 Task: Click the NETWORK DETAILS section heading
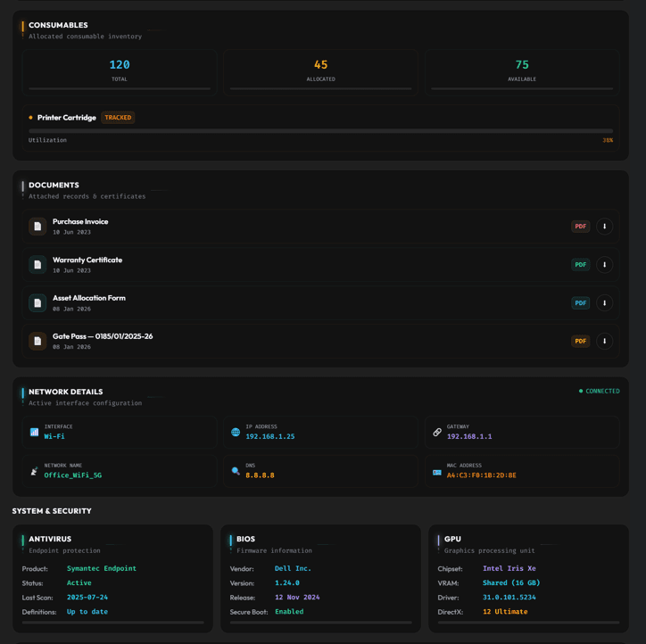coord(65,392)
